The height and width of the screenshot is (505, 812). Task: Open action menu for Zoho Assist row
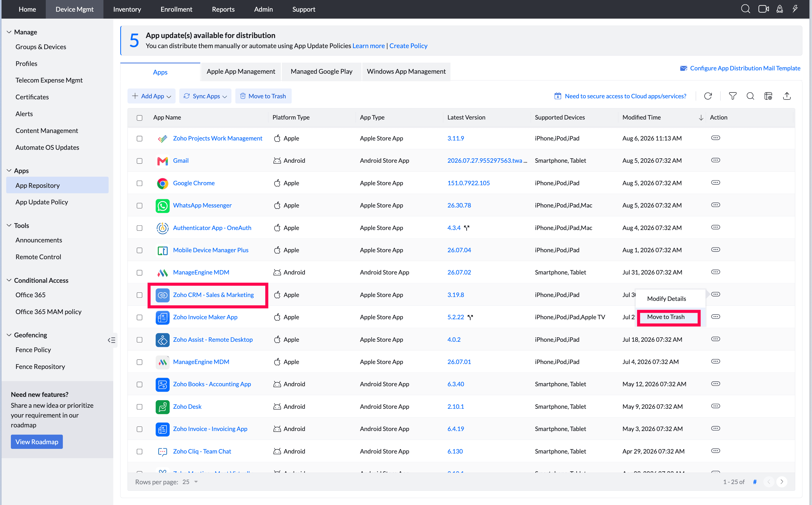pos(716,339)
